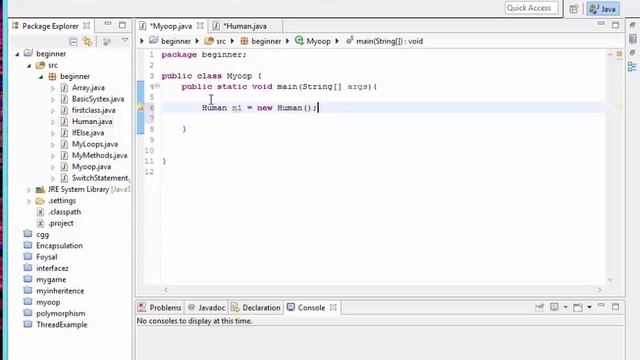640x360 pixels.
Task: Expand the Array.java node
Action: coord(53,88)
